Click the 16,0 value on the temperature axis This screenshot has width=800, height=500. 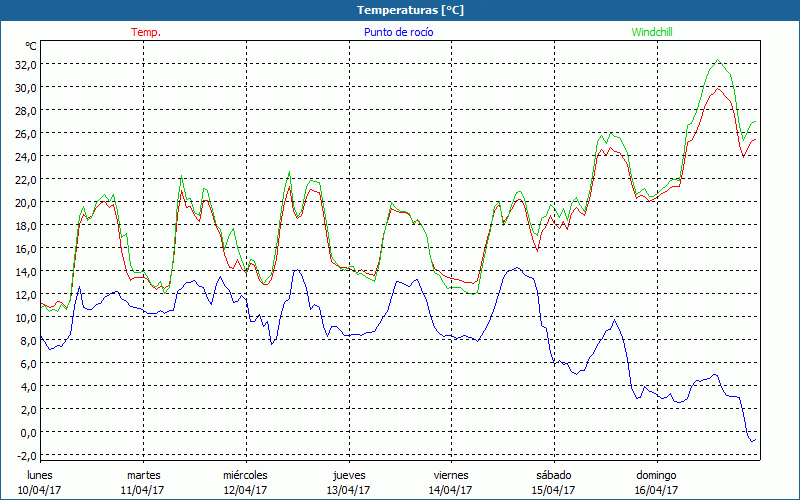pyautogui.click(x=24, y=248)
